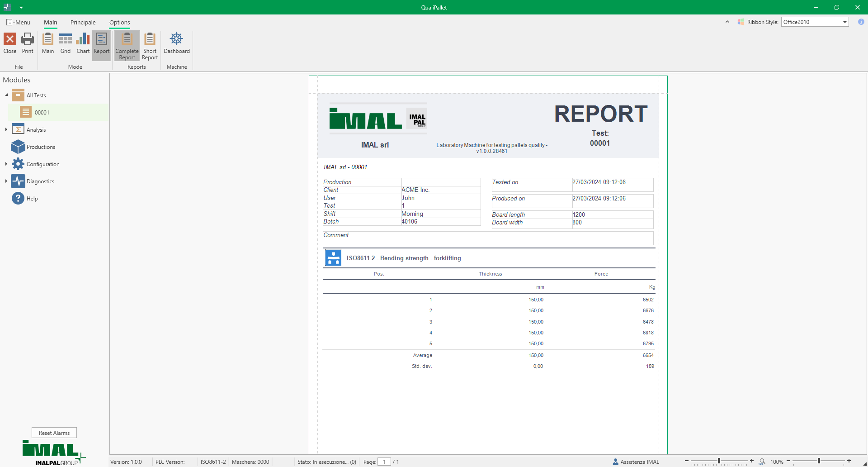This screenshot has height=467, width=868.
Task: Switch to Grid mode view
Action: [x=66, y=43]
